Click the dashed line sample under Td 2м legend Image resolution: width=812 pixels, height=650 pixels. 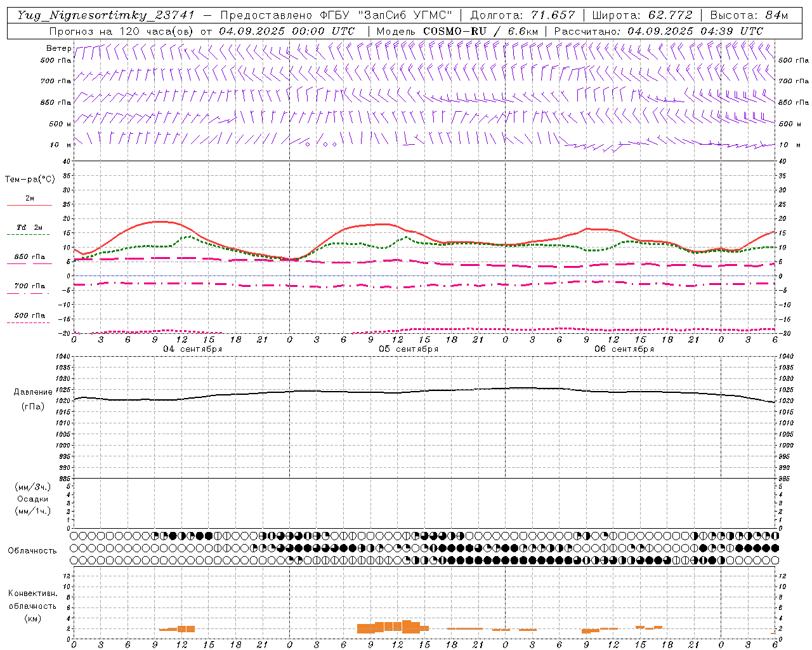pos(28,235)
